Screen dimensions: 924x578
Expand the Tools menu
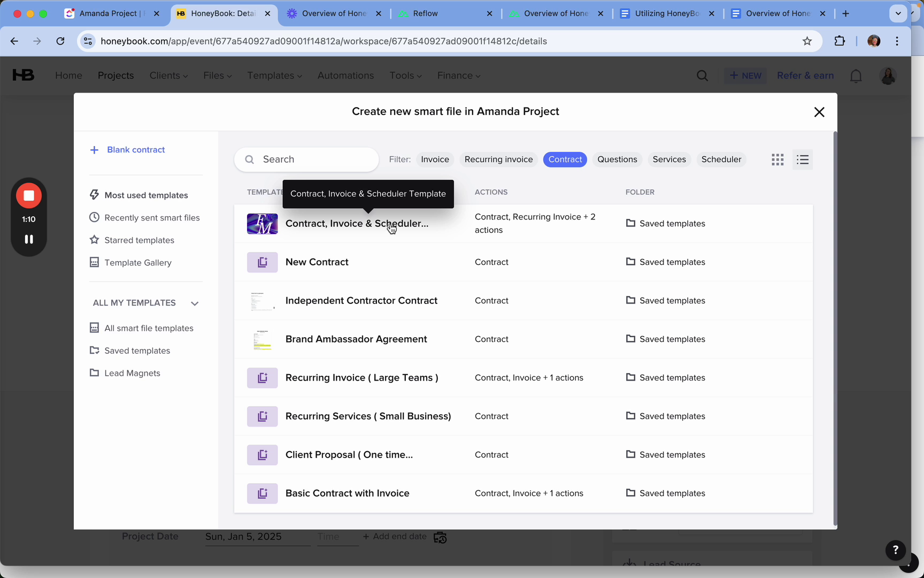coord(405,75)
